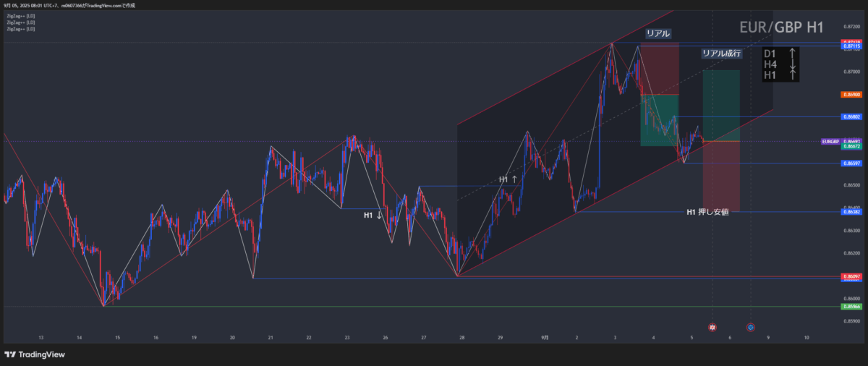Select the H1 ↓ annotation on the chart
Screen dimensions: 868x366
point(373,215)
